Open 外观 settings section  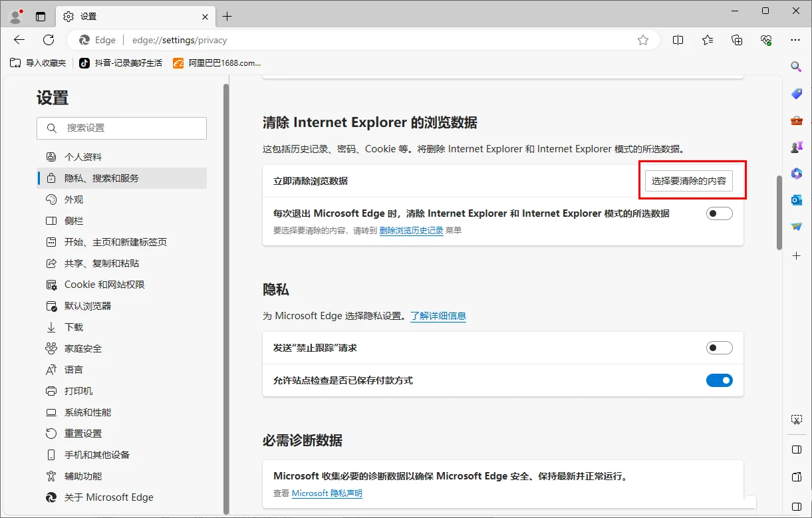tap(122, 199)
